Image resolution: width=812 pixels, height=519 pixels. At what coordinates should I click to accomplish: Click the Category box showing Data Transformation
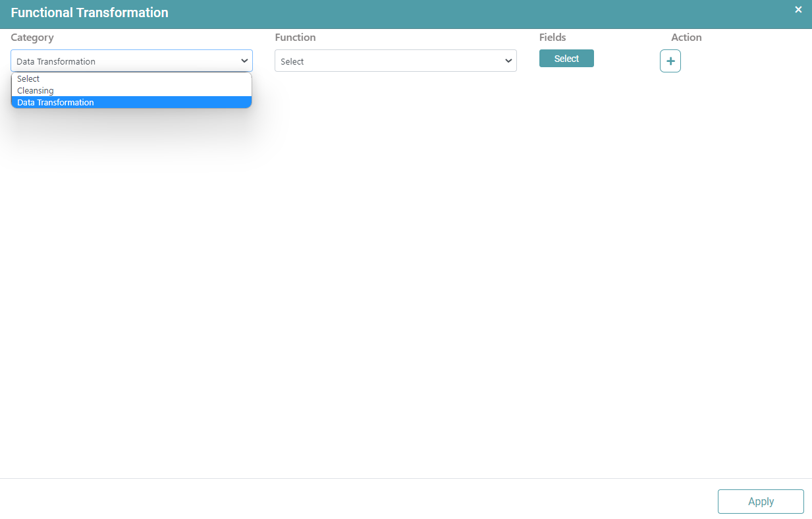click(125, 61)
